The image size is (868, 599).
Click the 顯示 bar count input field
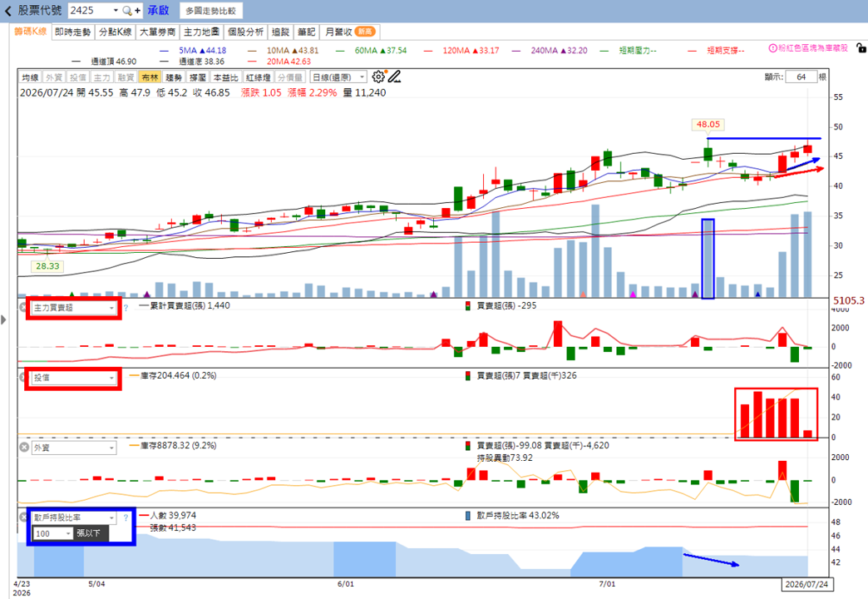click(801, 77)
